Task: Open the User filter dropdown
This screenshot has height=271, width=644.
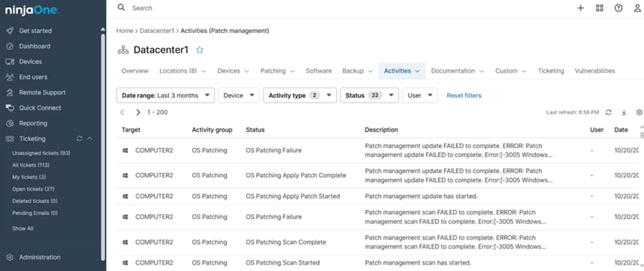Action: 420,95
